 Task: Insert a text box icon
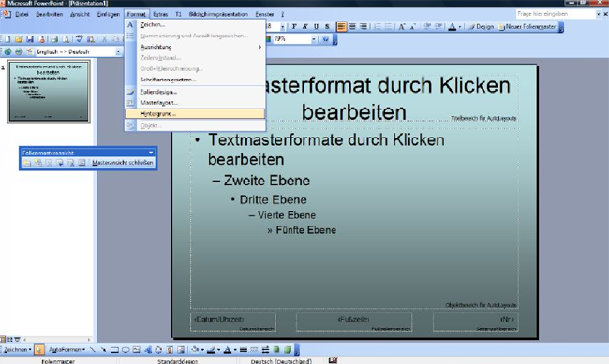pyautogui.click(x=137, y=350)
